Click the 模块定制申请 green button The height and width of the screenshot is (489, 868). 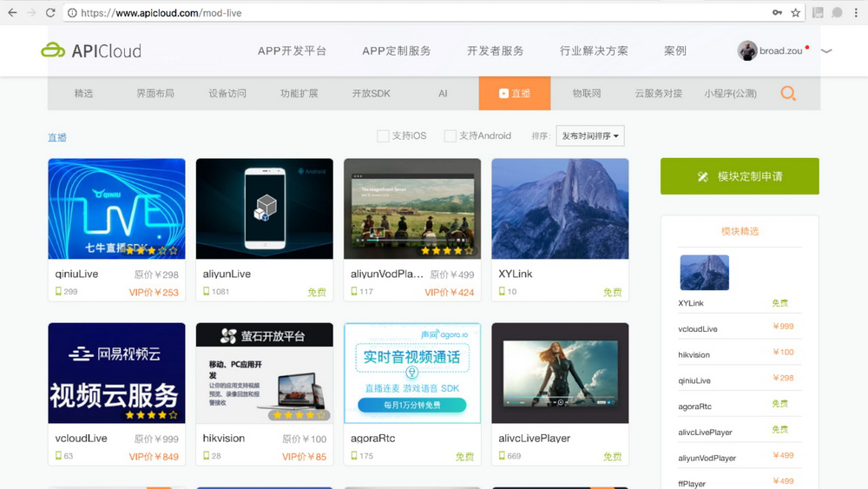click(740, 176)
